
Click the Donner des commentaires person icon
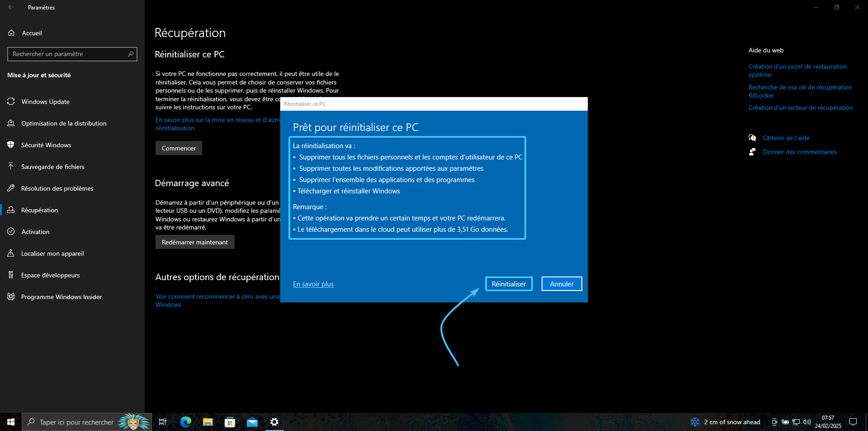coord(752,152)
